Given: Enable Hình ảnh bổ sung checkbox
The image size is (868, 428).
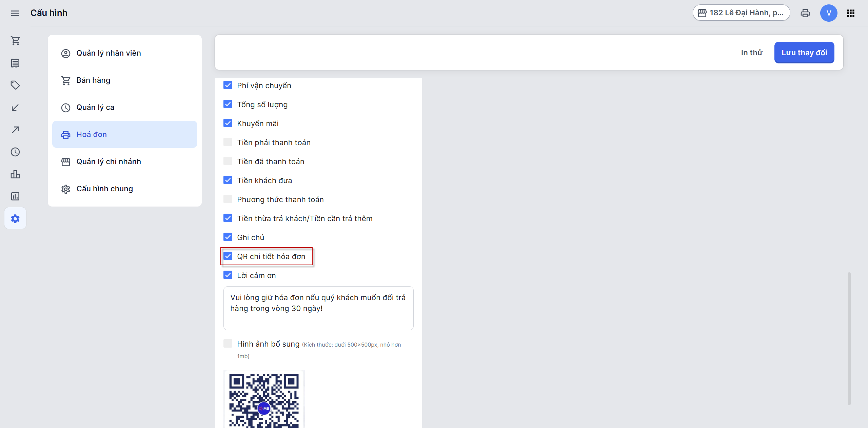Looking at the screenshot, I should pos(228,344).
